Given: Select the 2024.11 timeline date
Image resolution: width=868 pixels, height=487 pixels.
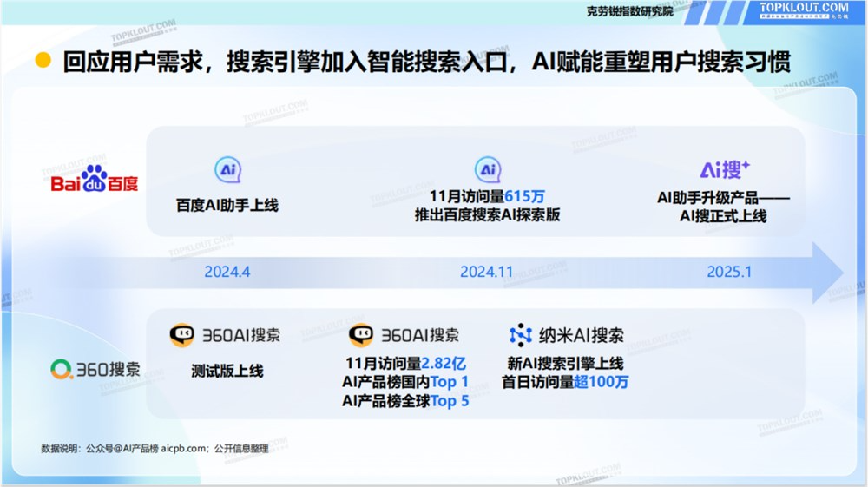Looking at the screenshot, I should (x=487, y=272).
